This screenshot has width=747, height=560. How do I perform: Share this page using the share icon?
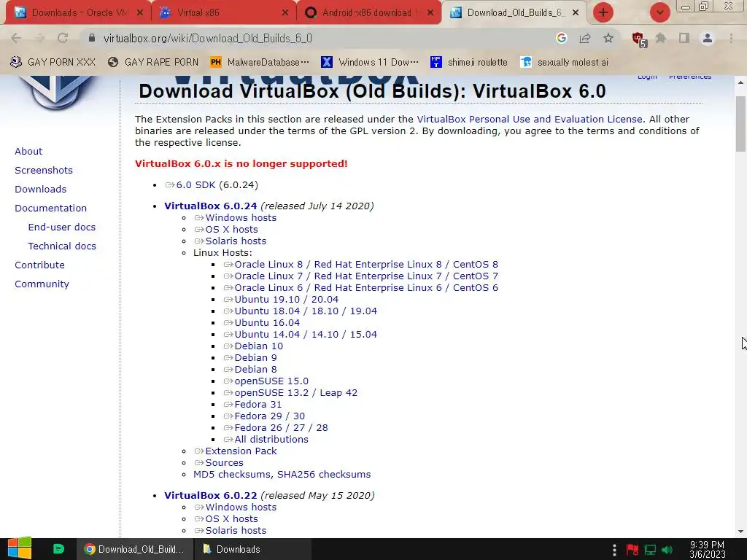tap(585, 38)
